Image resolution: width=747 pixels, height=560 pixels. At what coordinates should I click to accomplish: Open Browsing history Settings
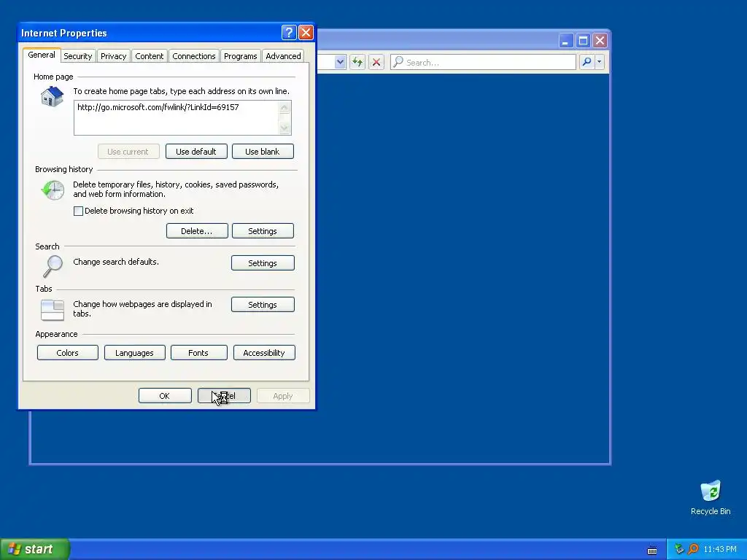(263, 231)
